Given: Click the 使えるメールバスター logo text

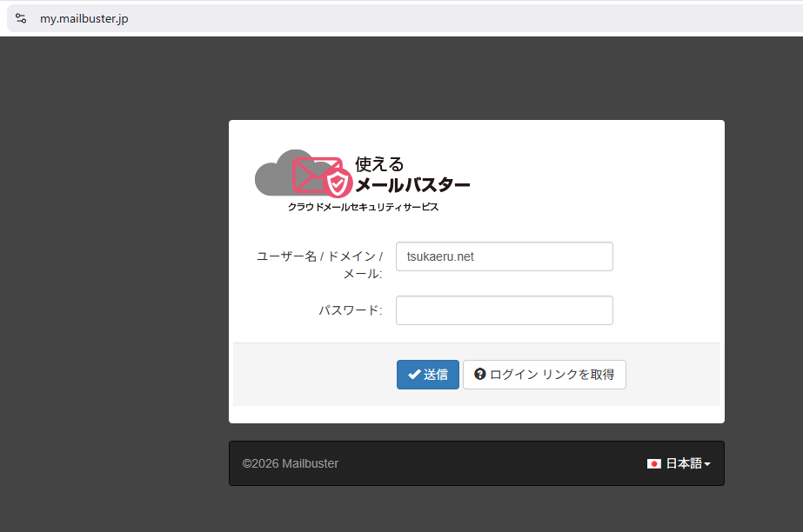Looking at the screenshot, I should coord(412,175).
